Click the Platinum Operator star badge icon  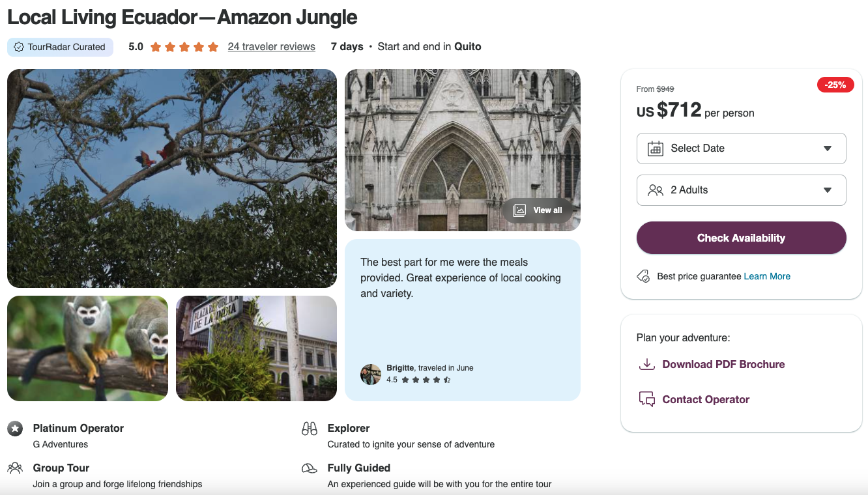15,429
